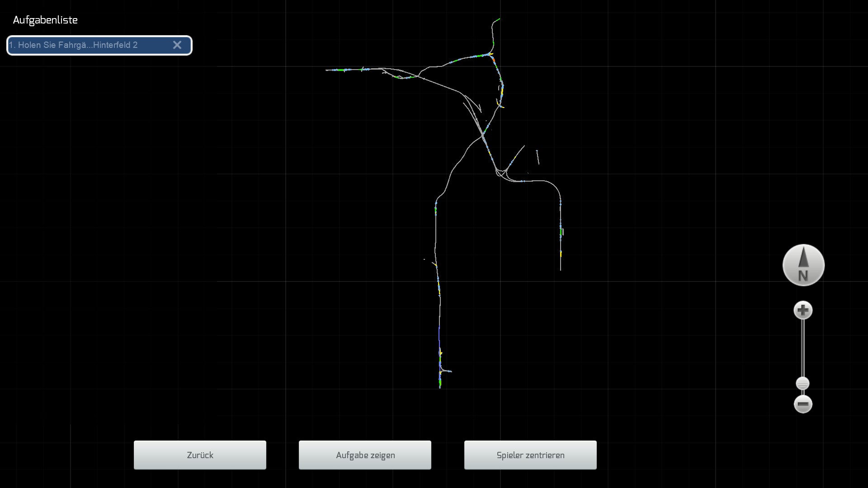Click the green segment on the eastern branch
Image resolution: width=868 pixels, height=488 pixels.
pyautogui.click(x=561, y=232)
